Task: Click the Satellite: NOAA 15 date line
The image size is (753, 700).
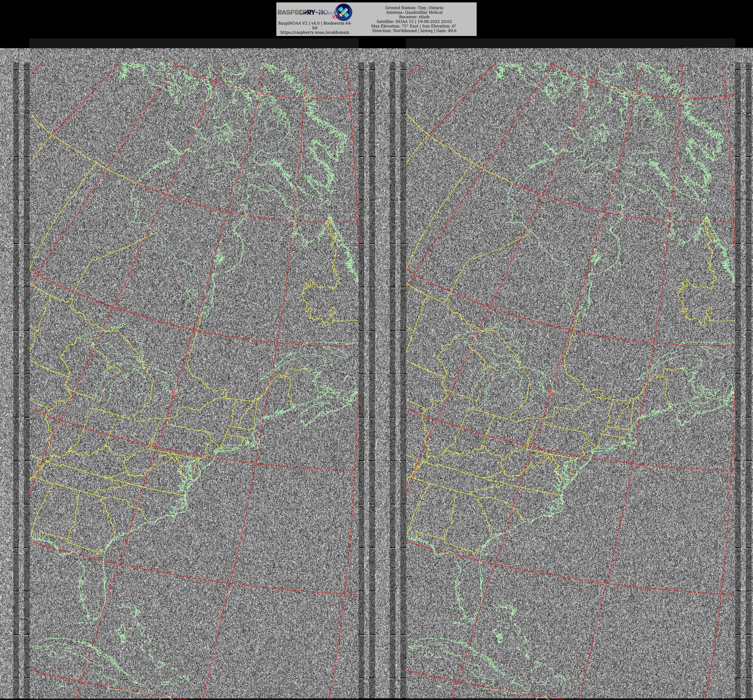Action: tap(414, 21)
